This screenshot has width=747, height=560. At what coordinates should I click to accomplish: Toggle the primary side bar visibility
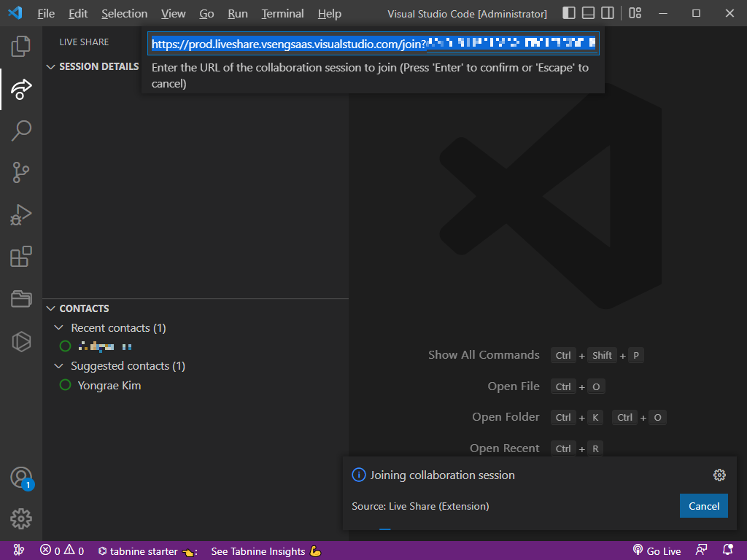click(x=567, y=13)
